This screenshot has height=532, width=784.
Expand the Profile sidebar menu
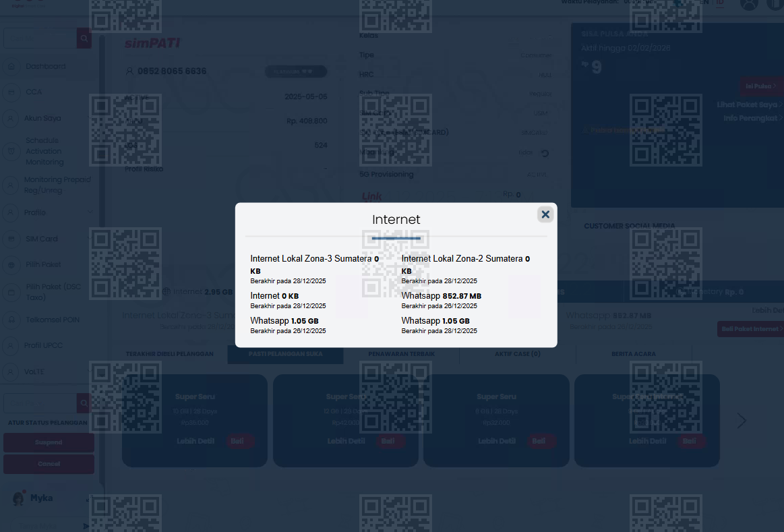pyautogui.click(x=35, y=212)
